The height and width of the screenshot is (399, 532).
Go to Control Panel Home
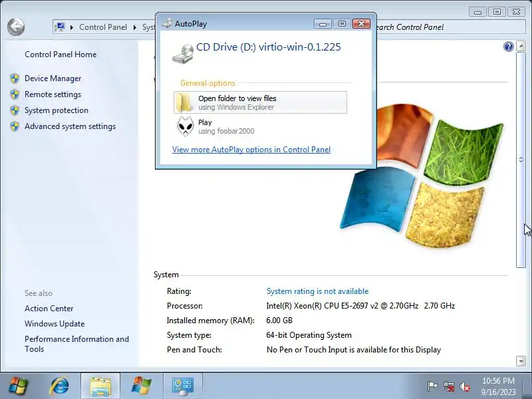pyautogui.click(x=61, y=55)
